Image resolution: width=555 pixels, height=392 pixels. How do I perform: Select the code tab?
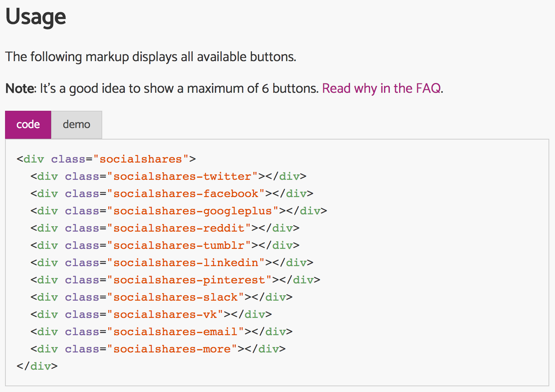28,124
